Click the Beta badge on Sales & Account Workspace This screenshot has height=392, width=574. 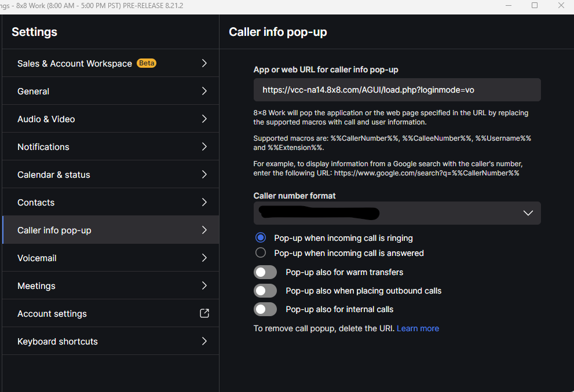(147, 63)
